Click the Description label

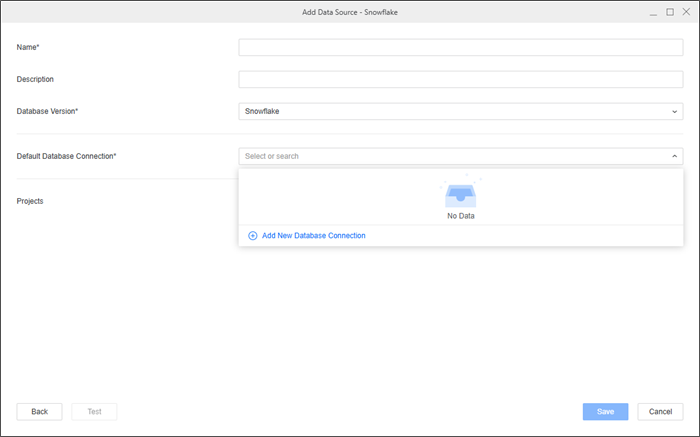[35, 79]
